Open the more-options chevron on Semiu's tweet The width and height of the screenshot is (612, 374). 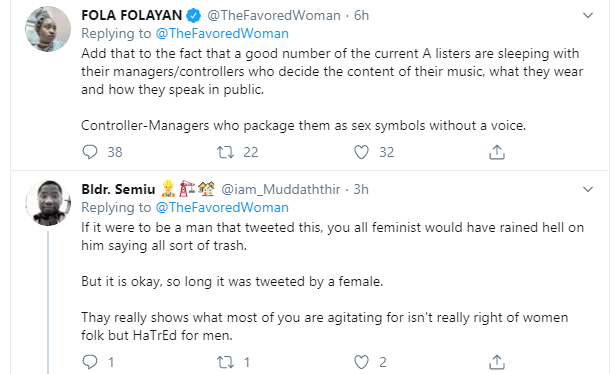pos(588,189)
